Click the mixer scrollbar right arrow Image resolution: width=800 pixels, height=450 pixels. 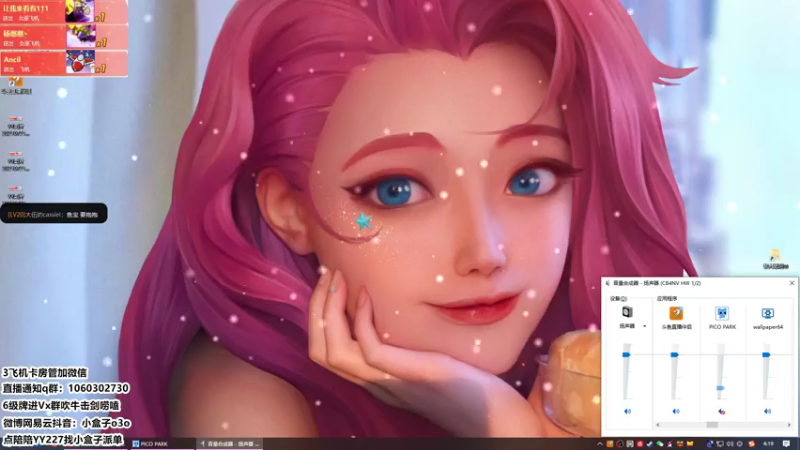789,424
